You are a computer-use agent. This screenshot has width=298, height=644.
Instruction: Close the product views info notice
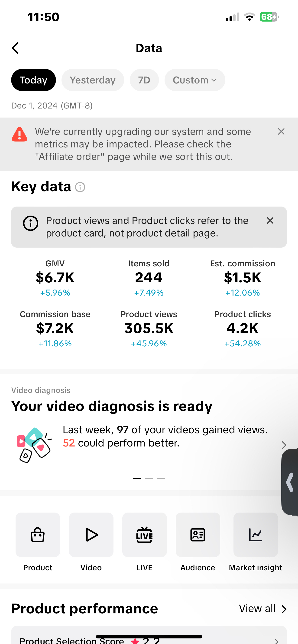pyautogui.click(x=270, y=220)
